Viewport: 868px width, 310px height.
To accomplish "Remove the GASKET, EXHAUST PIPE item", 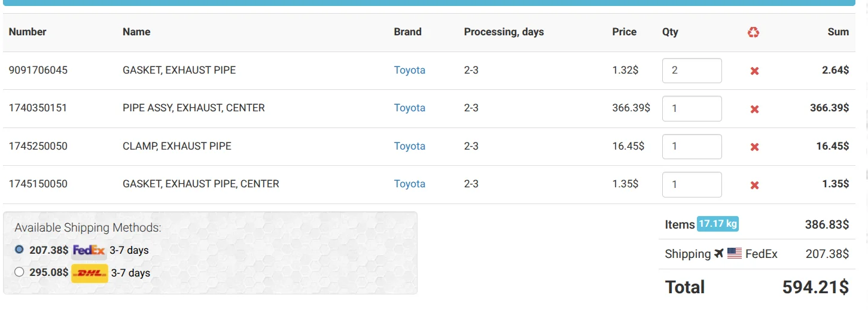I will coord(754,71).
